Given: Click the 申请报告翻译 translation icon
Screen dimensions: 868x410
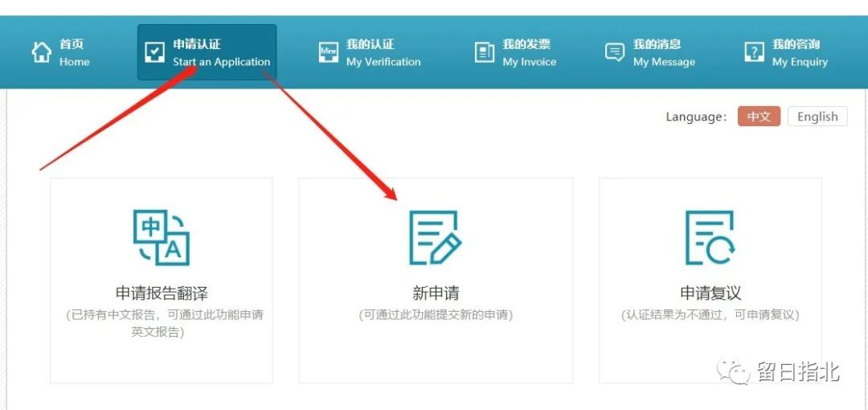Looking at the screenshot, I should pyautogui.click(x=161, y=237).
